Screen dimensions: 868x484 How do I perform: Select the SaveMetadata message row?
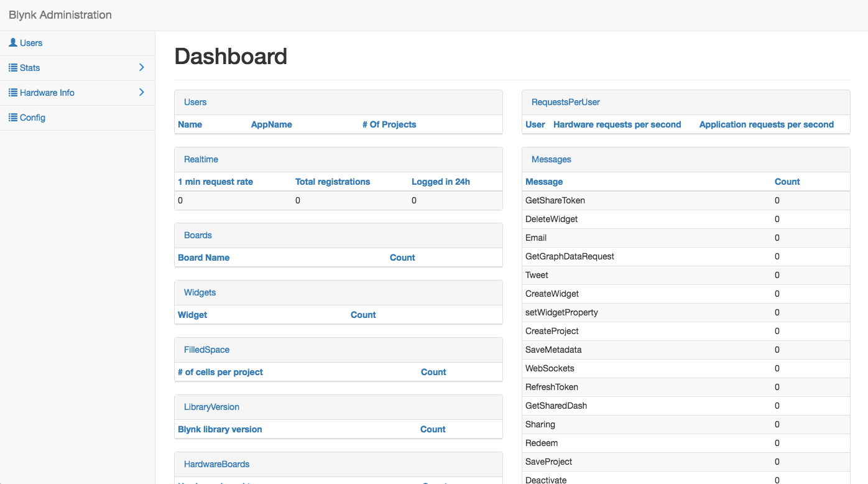(x=686, y=350)
